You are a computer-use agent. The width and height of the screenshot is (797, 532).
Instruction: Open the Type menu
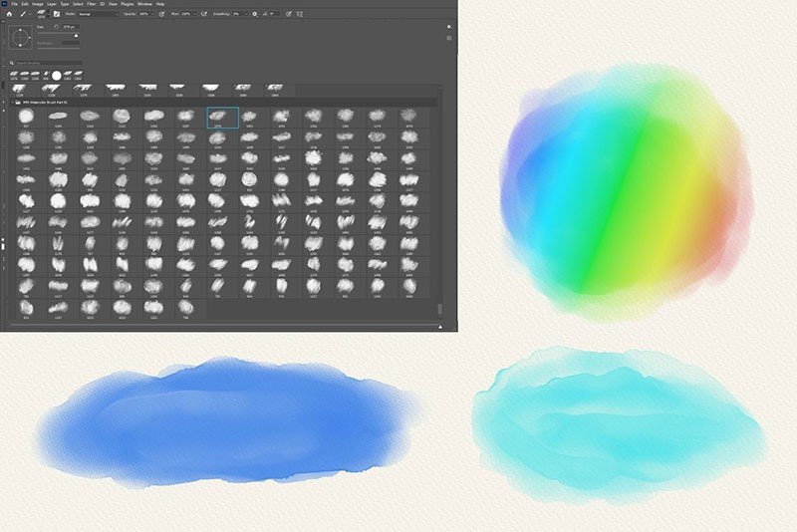point(65,4)
